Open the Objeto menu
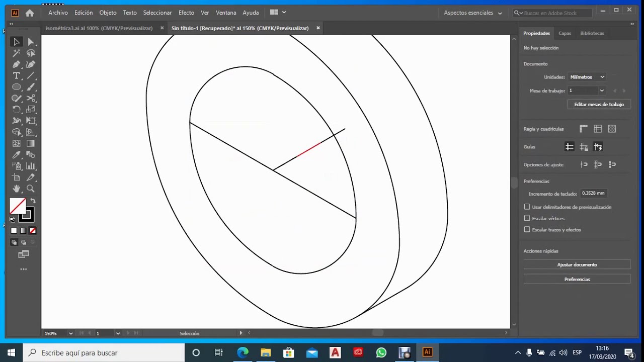Image resolution: width=644 pixels, height=362 pixels. (108, 13)
